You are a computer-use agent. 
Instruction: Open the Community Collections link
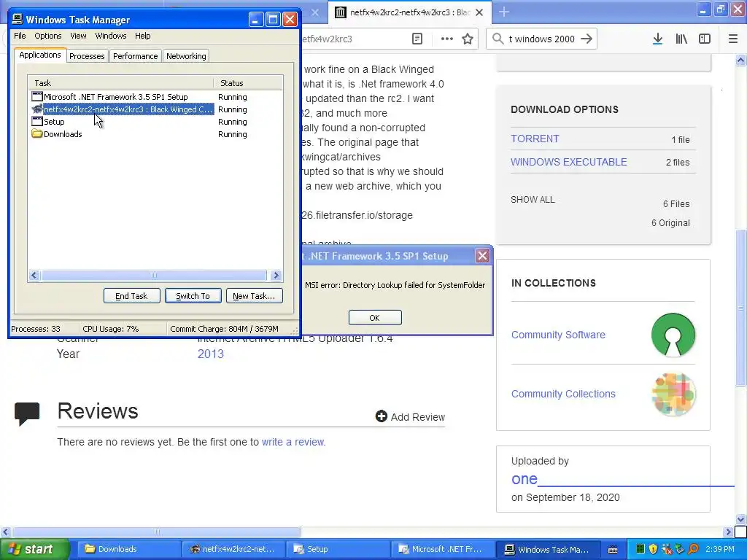(563, 394)
